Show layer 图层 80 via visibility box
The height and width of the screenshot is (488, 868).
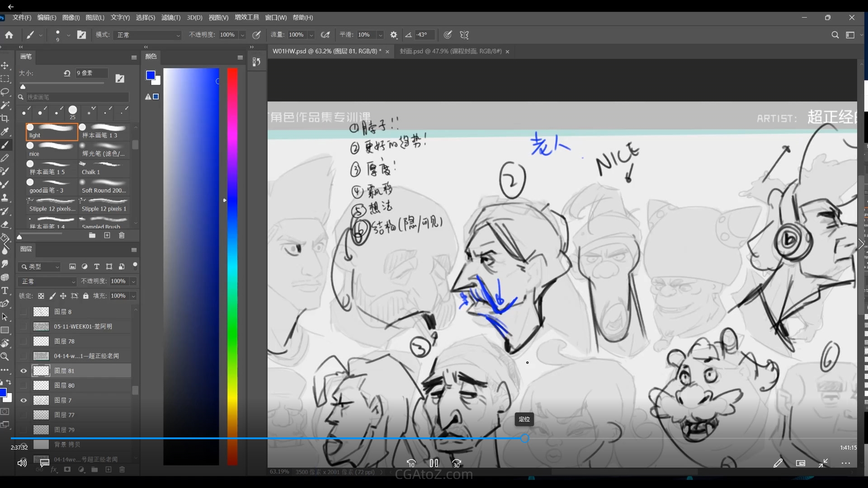coord(24,385)
